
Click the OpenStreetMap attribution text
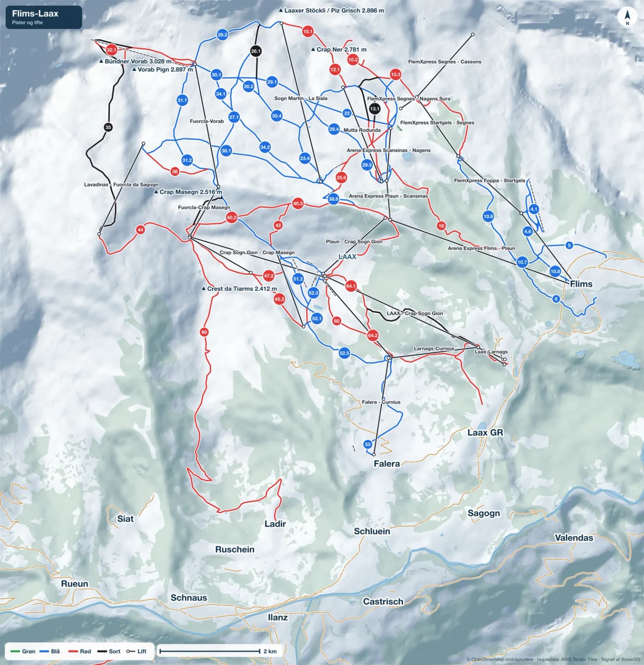coord(553,660)
